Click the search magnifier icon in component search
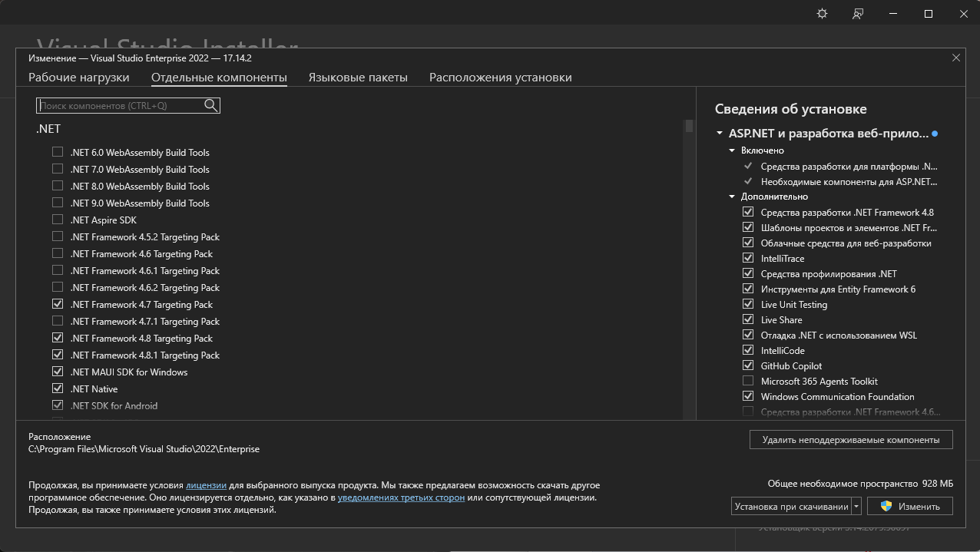This screenshot has height=552, width=980. (x=210, y=106)
